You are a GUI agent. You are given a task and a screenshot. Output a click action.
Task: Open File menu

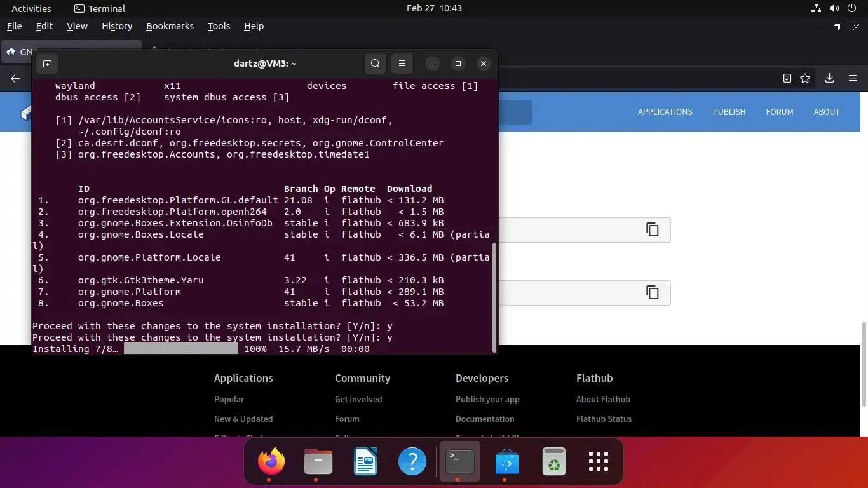[14, 26]
